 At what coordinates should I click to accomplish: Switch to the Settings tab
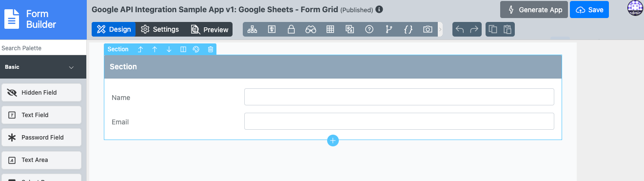160,29
